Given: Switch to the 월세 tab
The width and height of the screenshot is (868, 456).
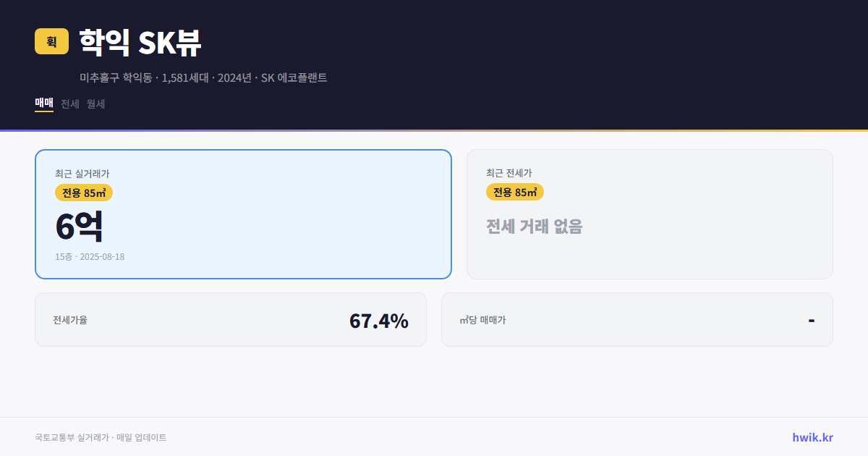Looking at the screenshot, I should point(95,104).
